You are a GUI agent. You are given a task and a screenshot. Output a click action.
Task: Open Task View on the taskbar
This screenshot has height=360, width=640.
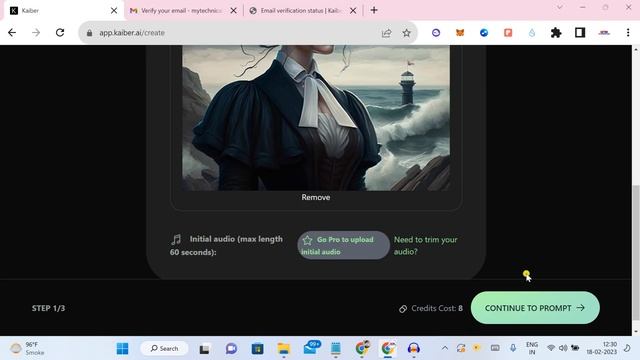[x=204, y=349]
